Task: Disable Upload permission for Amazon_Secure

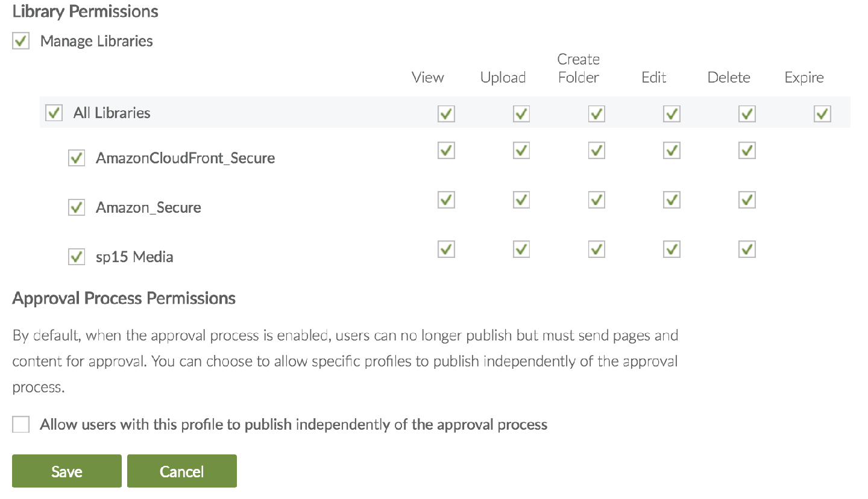Action: 521,199
